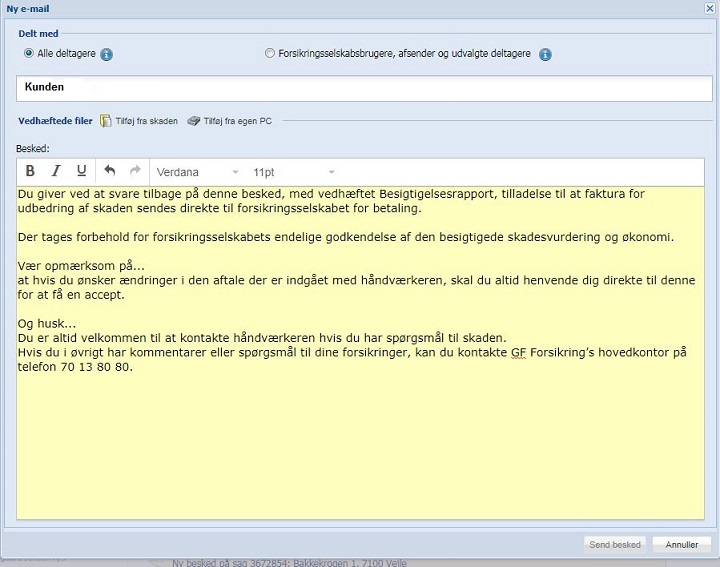Click the Kunden recipient field
Viewport: 720px width, 567px height.
(364, 88)
